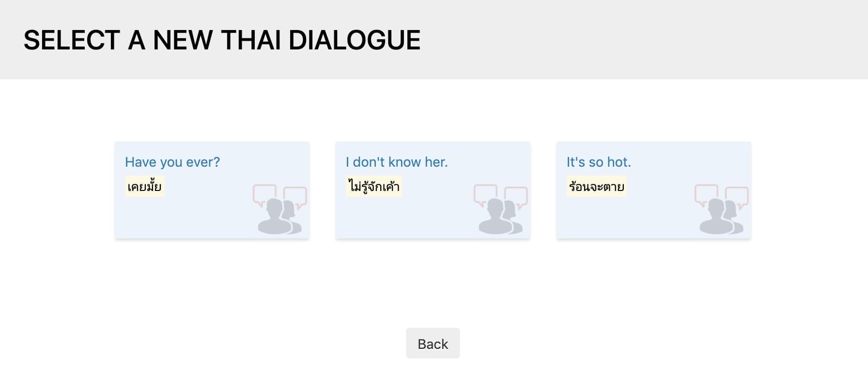Open the 'It's so hot.' dialogue link
Image resolution: width=868 pixels, height=378 pixels.
click(x=599, y=162)
